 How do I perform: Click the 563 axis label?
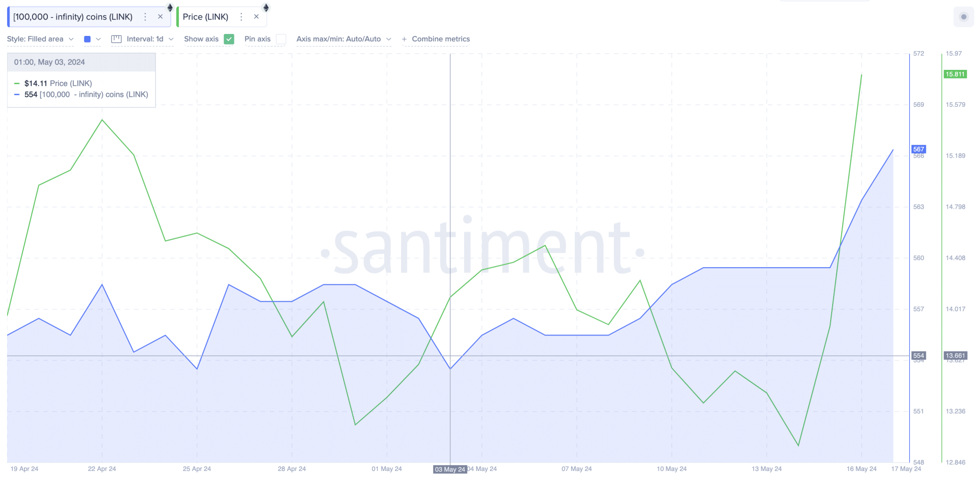(919, 207)
